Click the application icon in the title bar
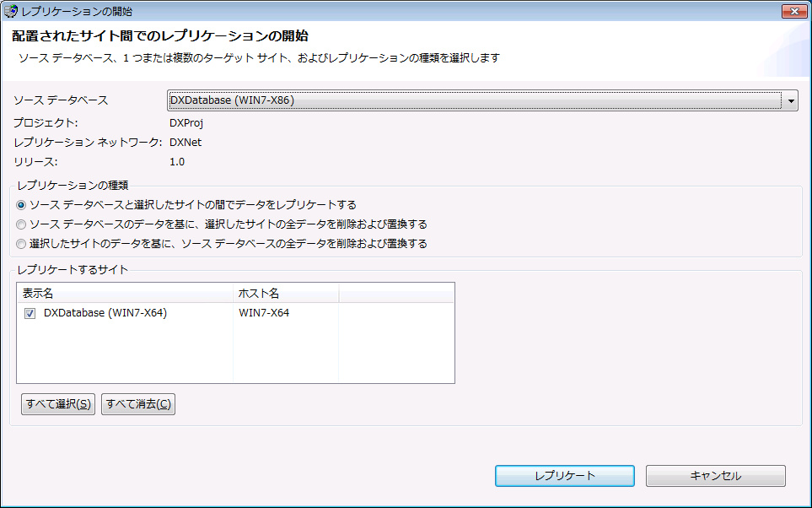The width and height of the screenshot is (812, 508). [x=11, y=11]
